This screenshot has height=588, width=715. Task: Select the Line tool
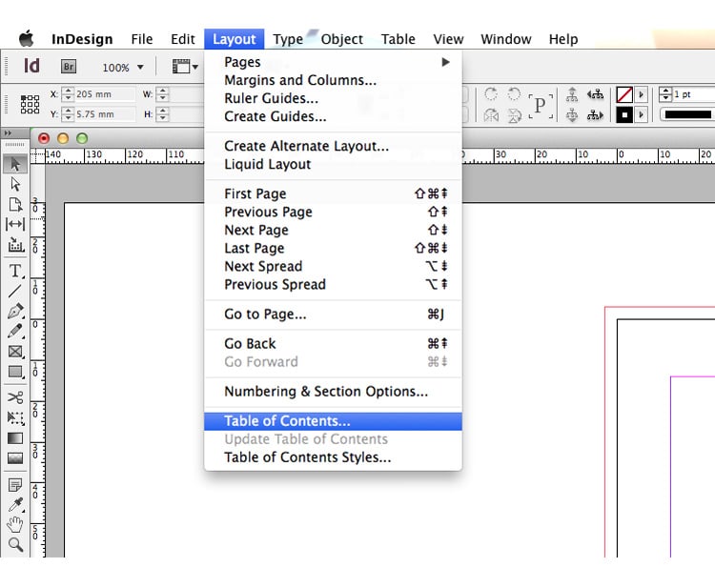pos(15,291)
